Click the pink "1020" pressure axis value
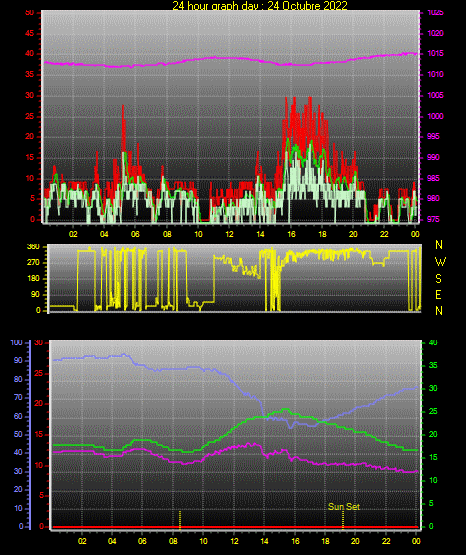 tap(435, 33)
